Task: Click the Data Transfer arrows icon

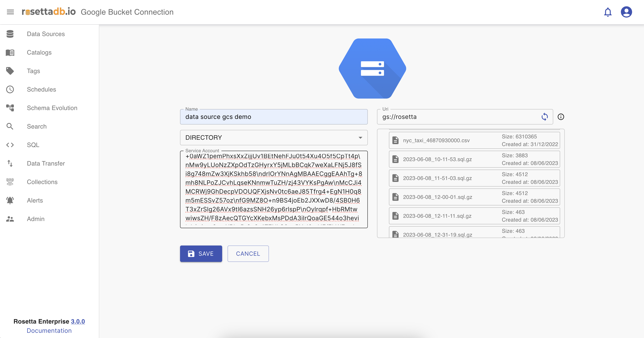Action: 10,163
